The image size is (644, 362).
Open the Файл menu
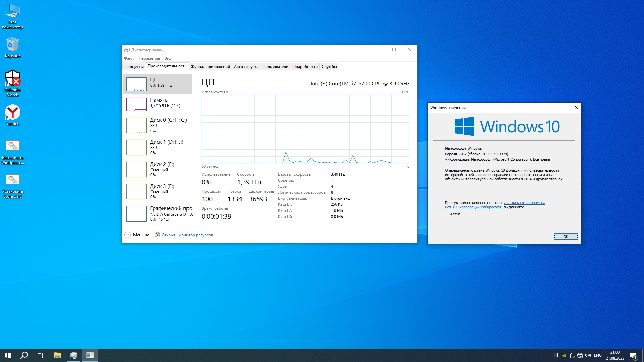[129, 58]
